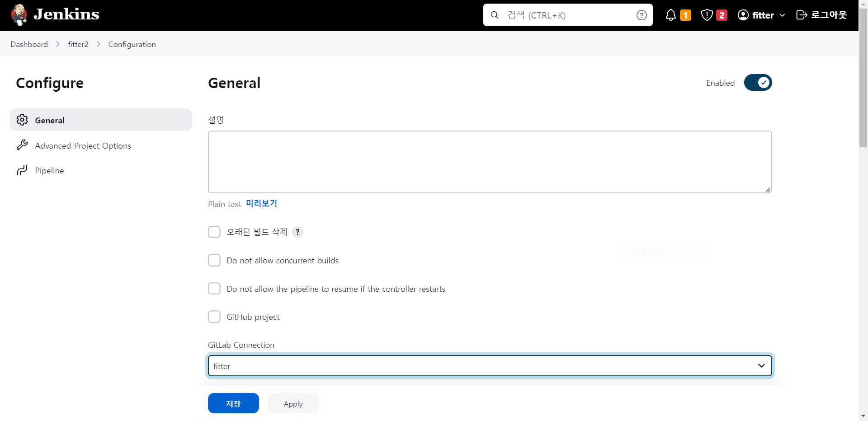
Task: Focus the 검색 search field
Action: pos(568,15)
